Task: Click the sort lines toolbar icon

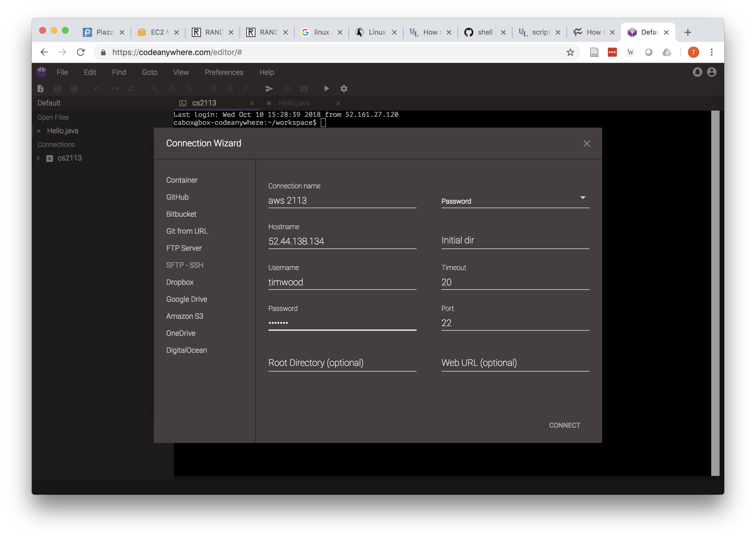Action: [246, 88]
